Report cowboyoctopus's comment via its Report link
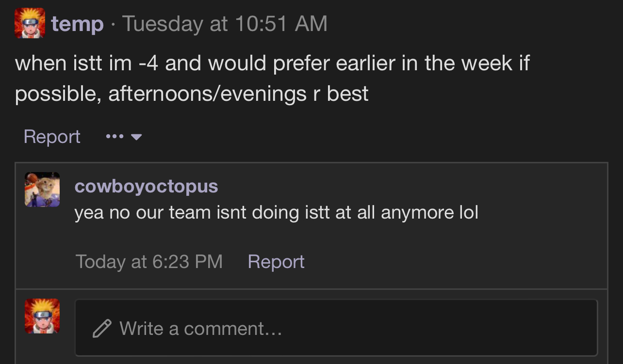 click(x=276, y=261)
